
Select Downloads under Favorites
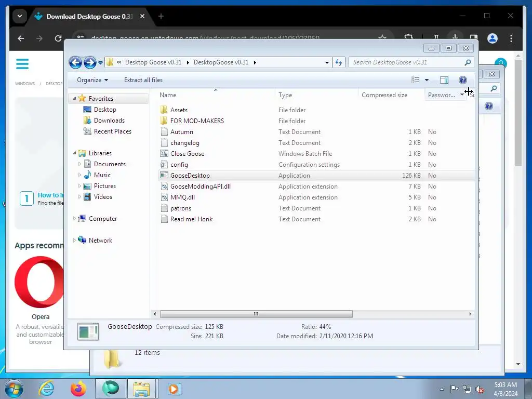(x=109, y=121)
